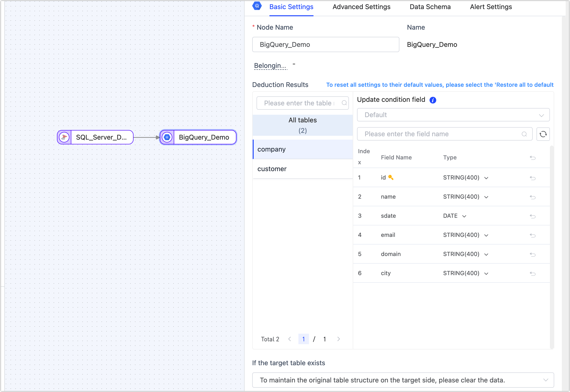Click the next page arrow in pagination
The height and width of the screenshot is (392, 570).
tap(338, 339)
